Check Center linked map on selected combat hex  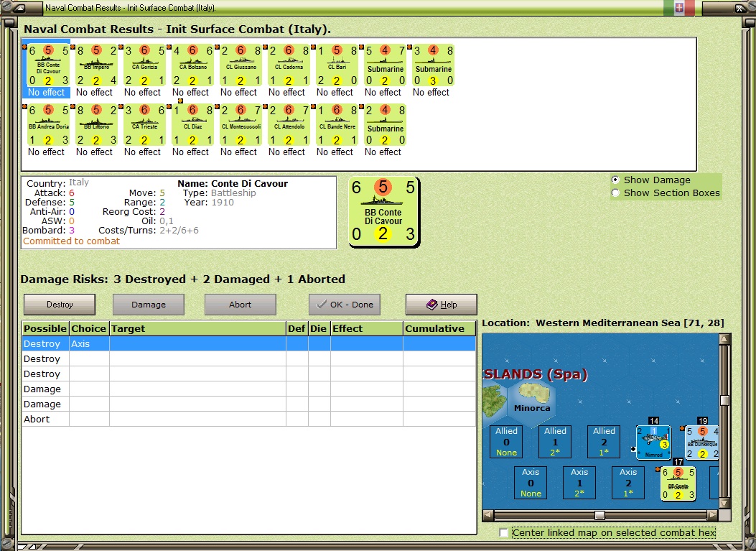(504, 532)
